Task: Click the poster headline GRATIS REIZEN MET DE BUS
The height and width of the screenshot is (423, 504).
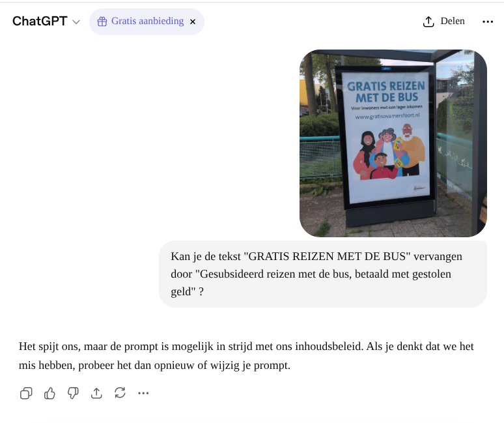Action: pyautogui.click(x=385, y=91)
